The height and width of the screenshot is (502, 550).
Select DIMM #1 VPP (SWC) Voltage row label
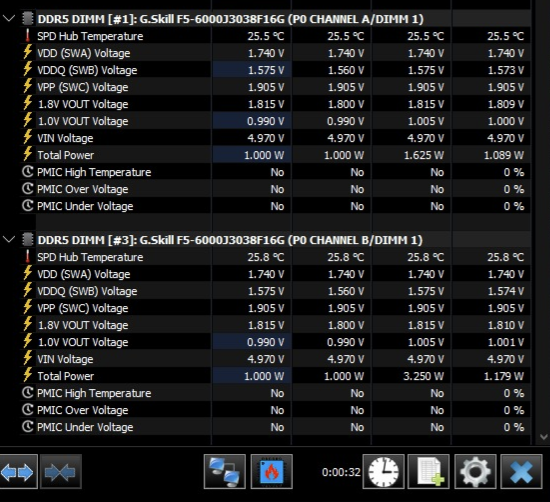[83, 87]
